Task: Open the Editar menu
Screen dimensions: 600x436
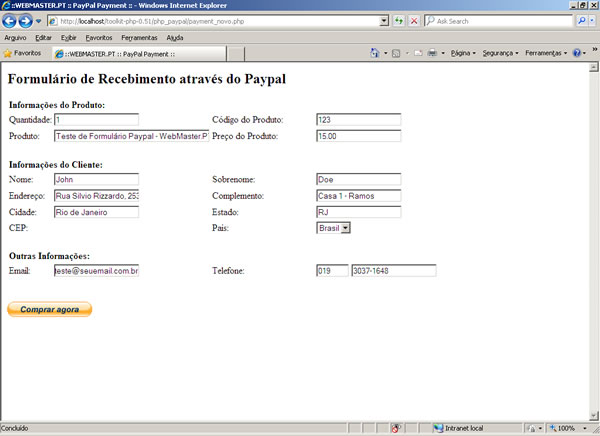Action: (x=43, y=38)
